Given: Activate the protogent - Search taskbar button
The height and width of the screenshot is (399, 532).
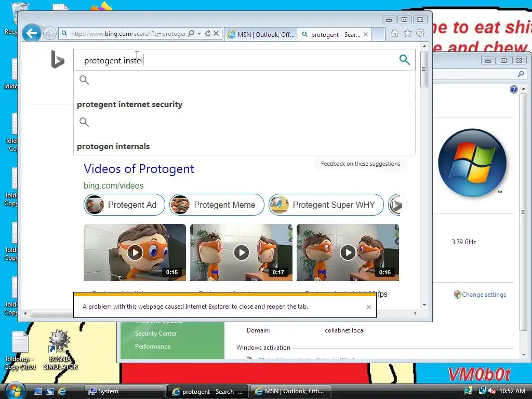Looking at the screenshot, I should [x=208, y=391].
